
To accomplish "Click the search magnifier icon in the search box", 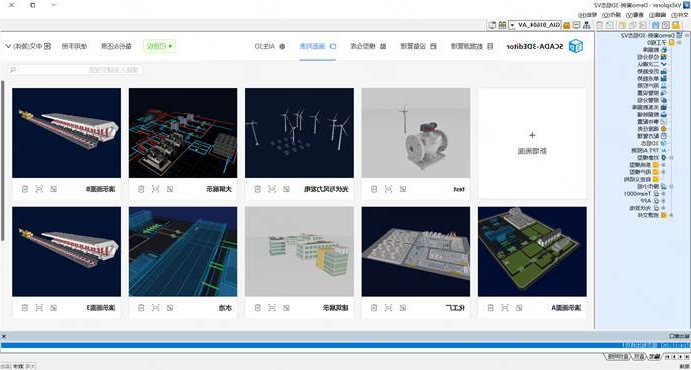I will tap(13, 70).
